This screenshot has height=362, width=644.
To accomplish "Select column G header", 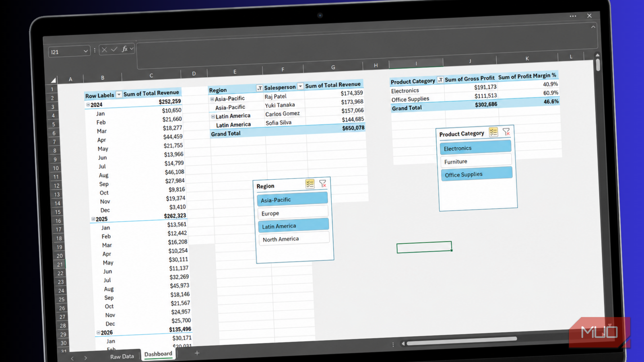I will (x=333, y=67).
